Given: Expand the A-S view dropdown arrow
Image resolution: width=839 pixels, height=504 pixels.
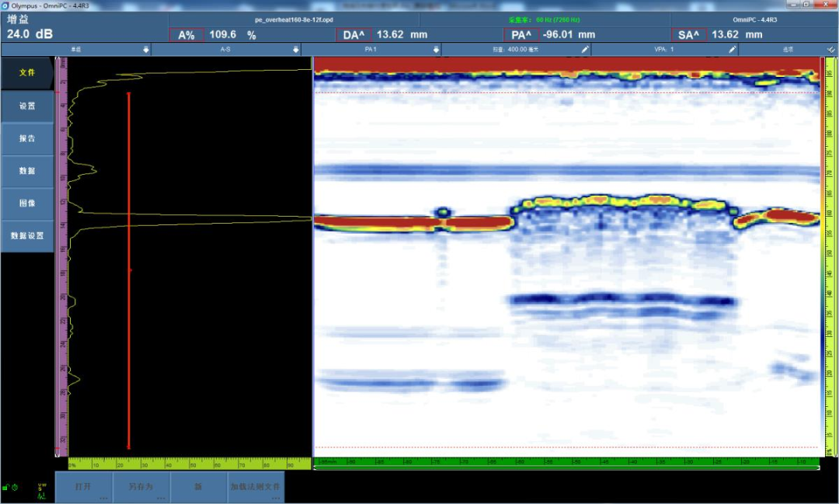Looking at the screenshot, I should 295,49.
